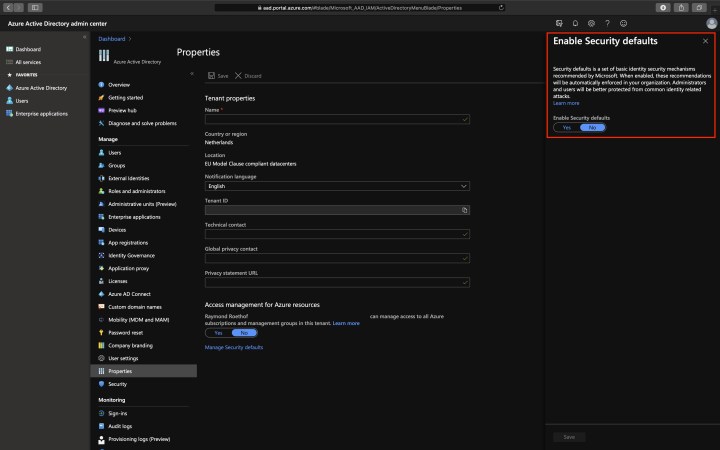This screenshot has height=450, width=720.
Task: Expand the Notification language dropdown
Action: 337,186
